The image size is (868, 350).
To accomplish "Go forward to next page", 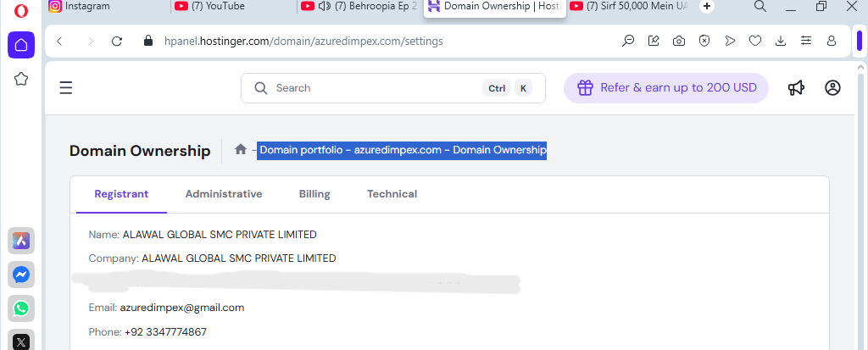I will (x=91, y=41).
